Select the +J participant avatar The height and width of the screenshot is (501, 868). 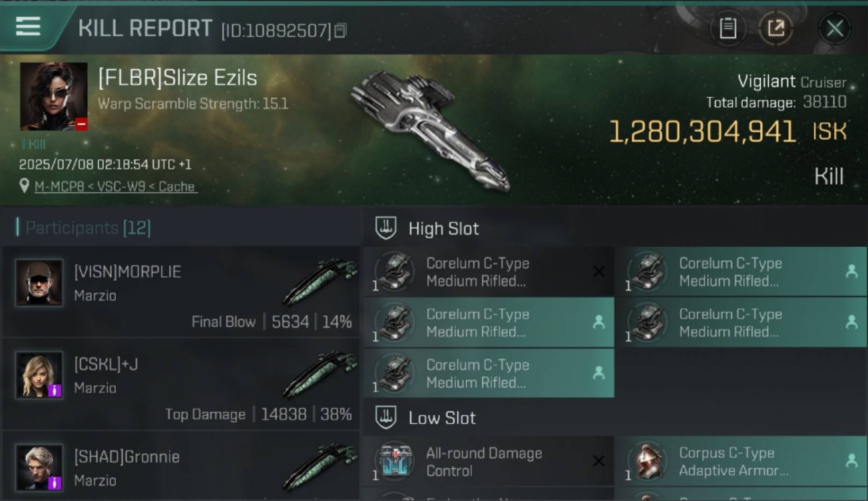tap(39, 375)
